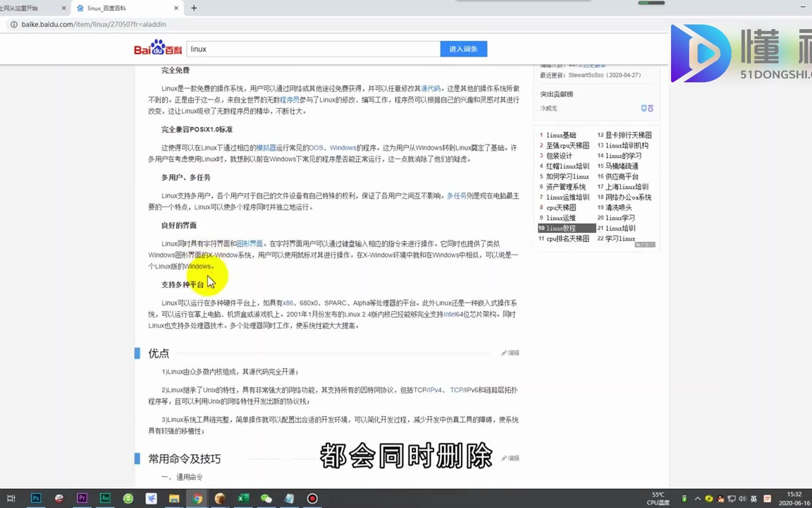
Task: Click the blue shield badge beside 冷威龙
Action: 644,108
